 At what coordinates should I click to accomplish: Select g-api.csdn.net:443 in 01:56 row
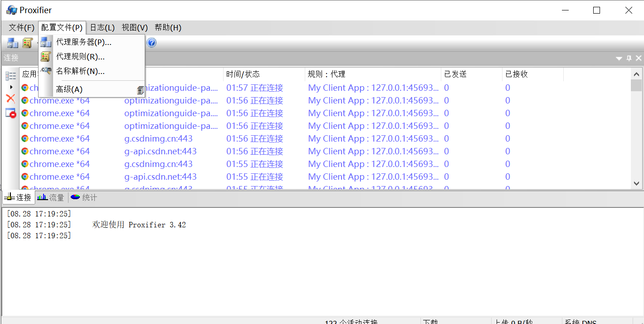pyautogui.click(x=161, y=151)
